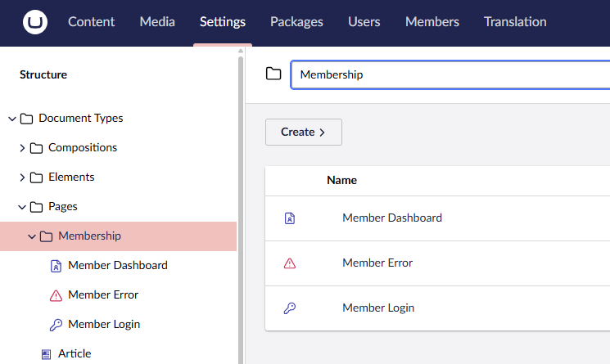Click the warning icon in Member Error row
Viewport: 610px width, 364px height.
point(289,263)
